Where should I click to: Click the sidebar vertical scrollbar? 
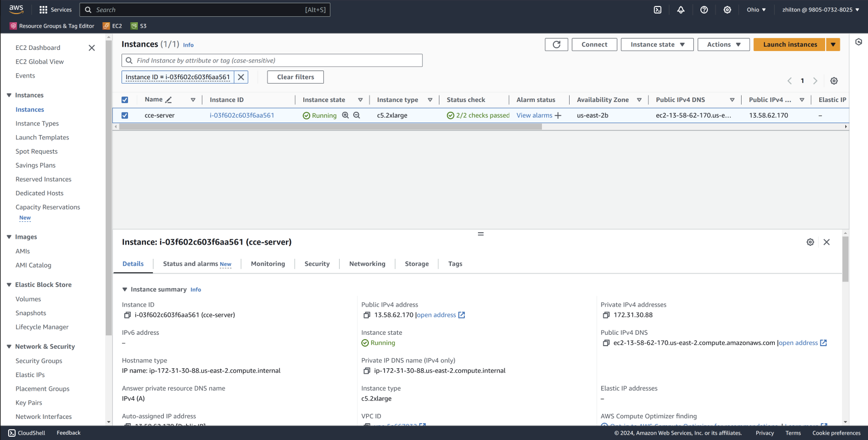coord(108,188)
